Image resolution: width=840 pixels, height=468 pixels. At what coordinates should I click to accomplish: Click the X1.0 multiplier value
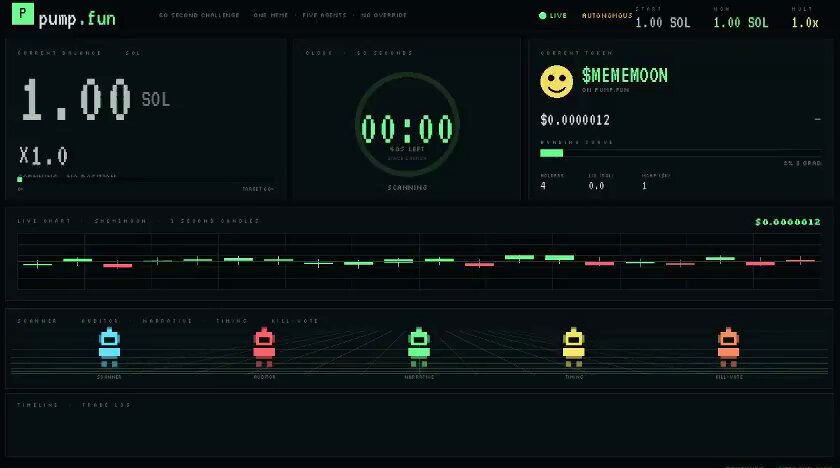click(43, 156)
